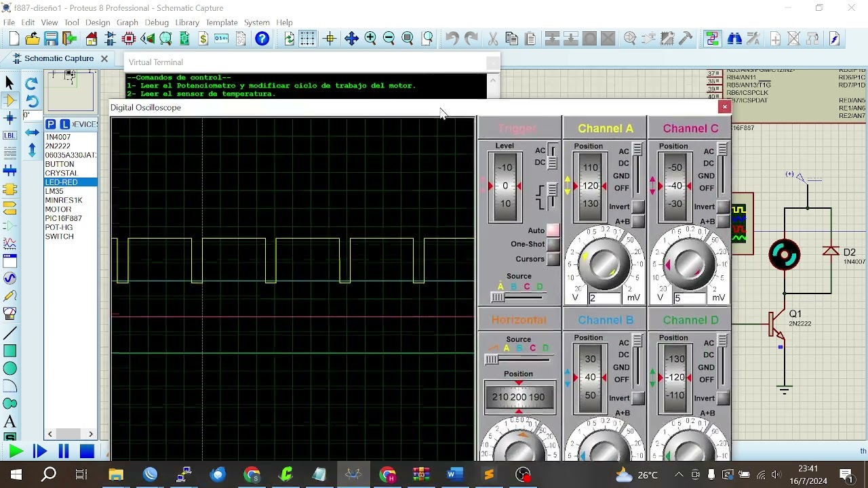Toggle Channel A A+B button
The height and width of the screenshot is (488, 868).
638,222
